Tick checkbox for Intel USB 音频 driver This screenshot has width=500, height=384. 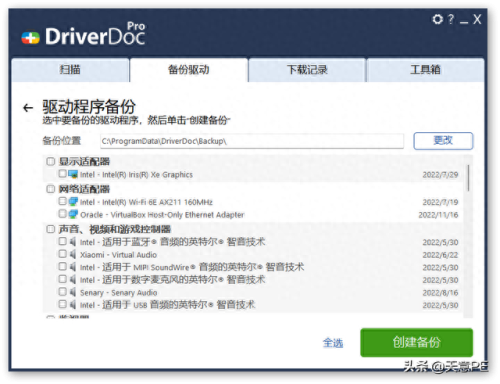coord(62,304)
